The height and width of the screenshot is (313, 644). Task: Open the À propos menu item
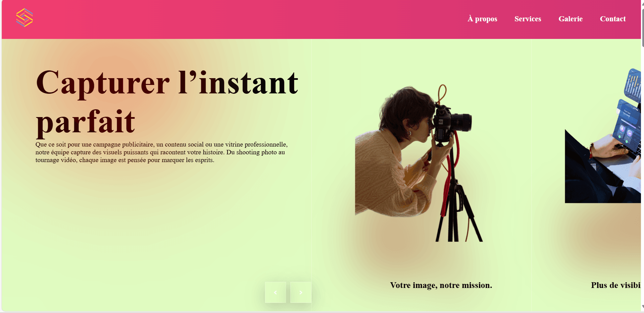coord(482,19)
